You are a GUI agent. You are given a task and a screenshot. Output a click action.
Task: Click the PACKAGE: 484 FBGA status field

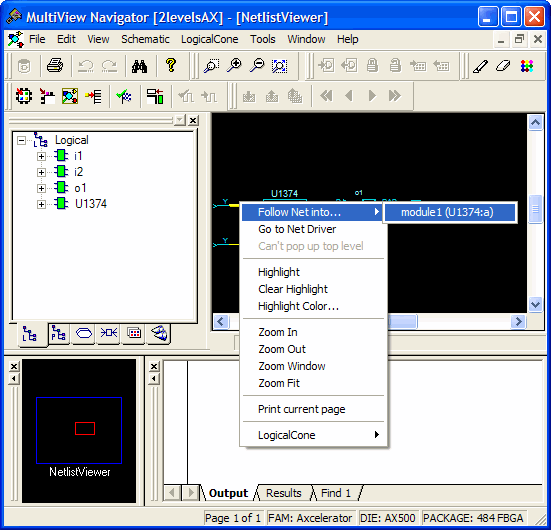[473, 518]
